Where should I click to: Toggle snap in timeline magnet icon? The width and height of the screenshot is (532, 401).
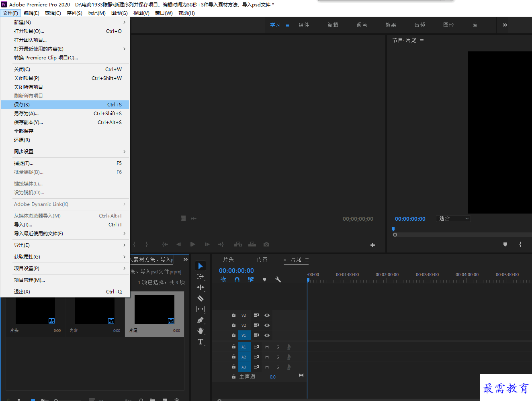(237, 279)
